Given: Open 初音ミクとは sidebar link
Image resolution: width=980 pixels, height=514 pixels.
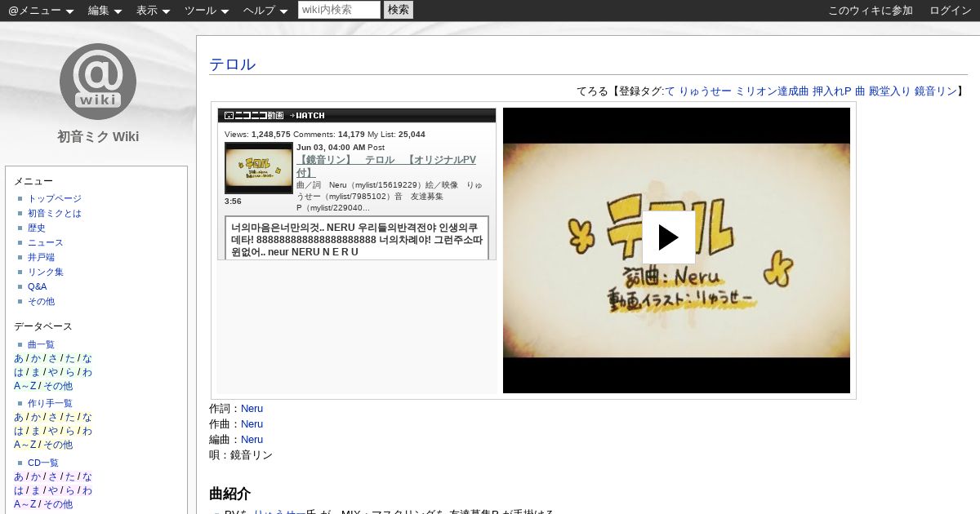Looking at the screenshot, I should coord(55,213).
